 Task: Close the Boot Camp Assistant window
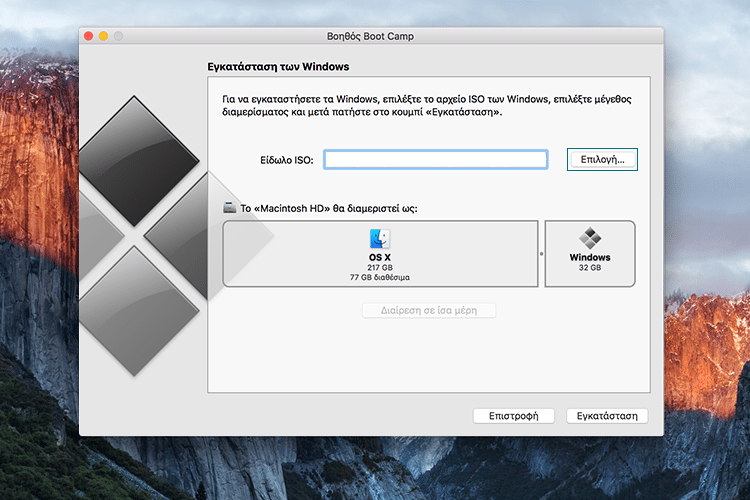click(88, 36)
